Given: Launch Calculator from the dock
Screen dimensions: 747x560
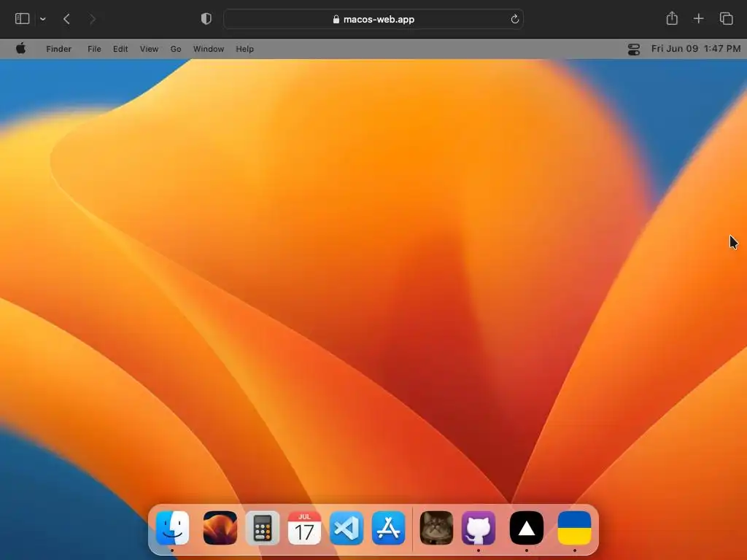Looking at the screenshot, I should click(263, 528).
